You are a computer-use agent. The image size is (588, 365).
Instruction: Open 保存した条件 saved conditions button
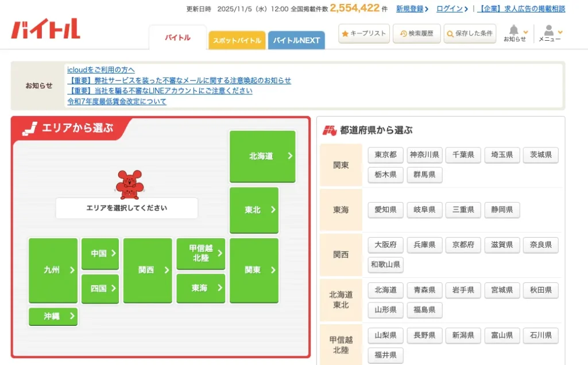pos(470,34)
